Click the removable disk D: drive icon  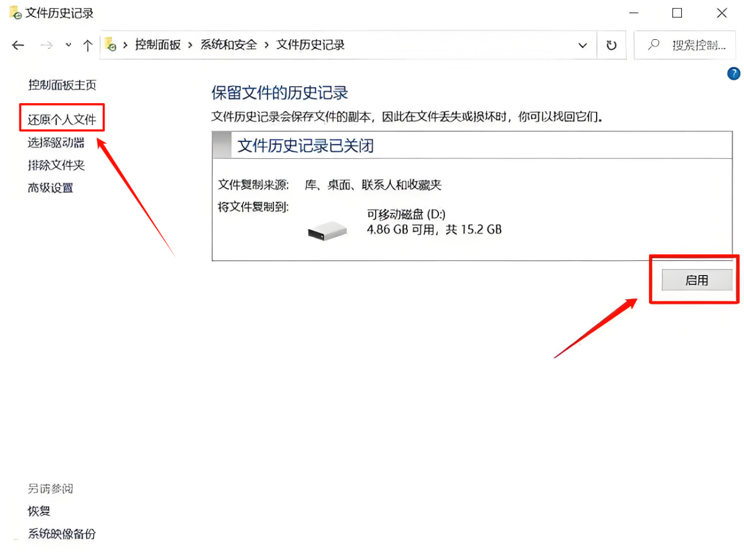pos(327,230)
